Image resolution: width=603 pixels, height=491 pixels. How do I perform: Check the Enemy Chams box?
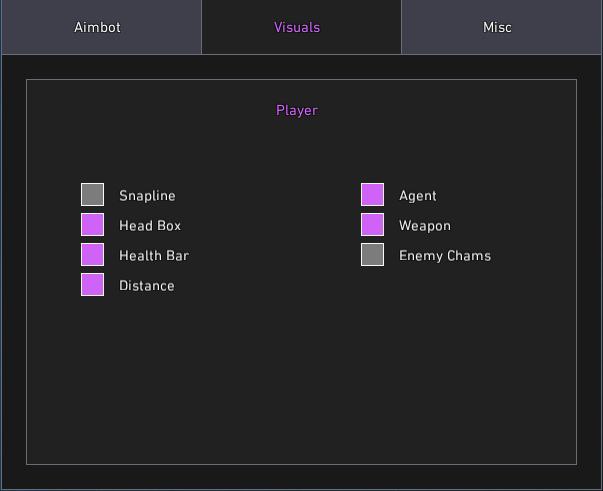(372, 255)
